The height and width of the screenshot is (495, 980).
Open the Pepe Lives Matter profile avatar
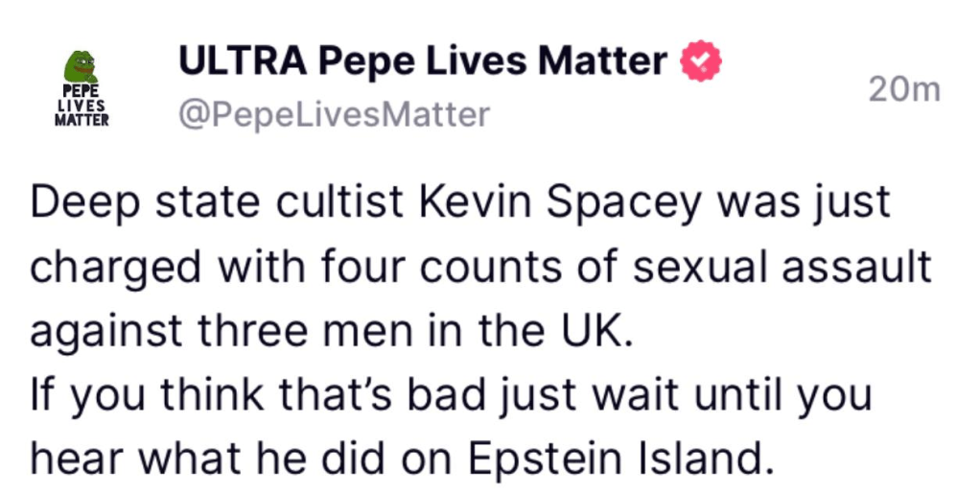click(81, 88)
